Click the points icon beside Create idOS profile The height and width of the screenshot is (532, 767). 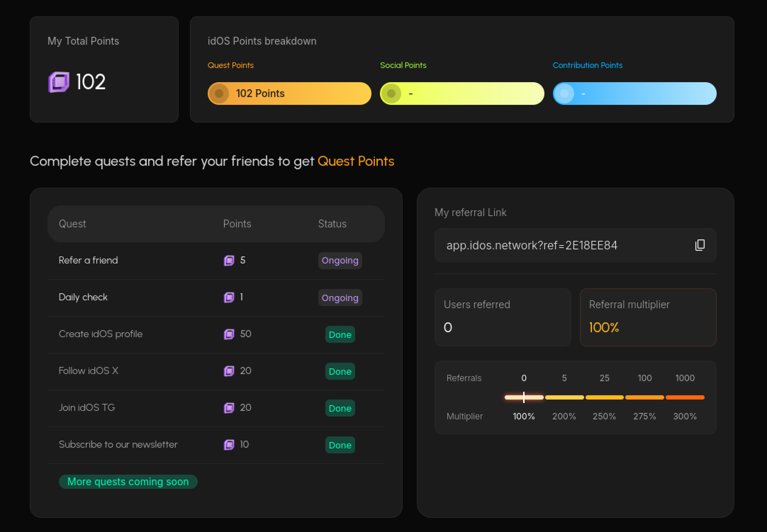tap(229, 334)
